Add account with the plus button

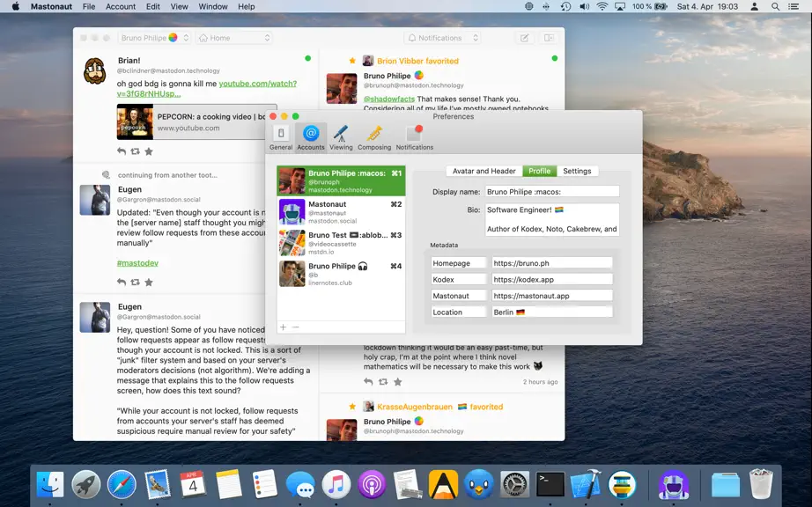[284, 327]
